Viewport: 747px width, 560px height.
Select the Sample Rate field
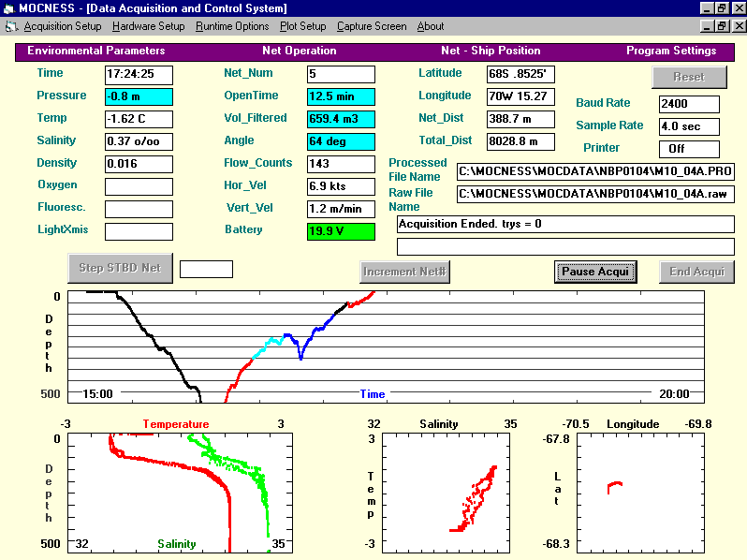[x=689, y=126]
